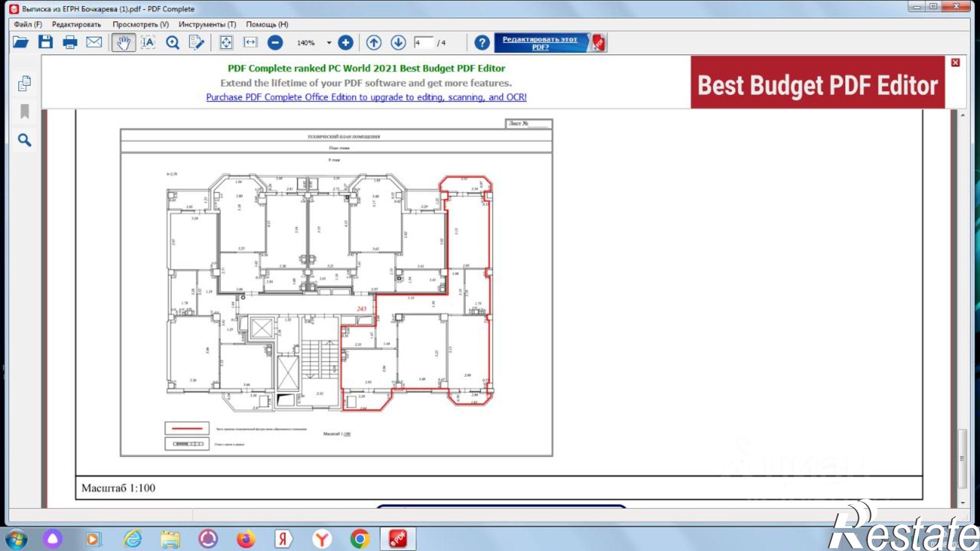Screen dimensions: 980x551
Task: Click the Fit width icon
Action: click(x=250, y=43)
